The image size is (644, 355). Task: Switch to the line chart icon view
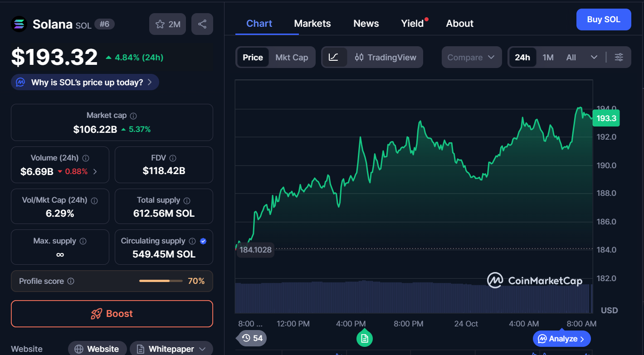(334, 57)
